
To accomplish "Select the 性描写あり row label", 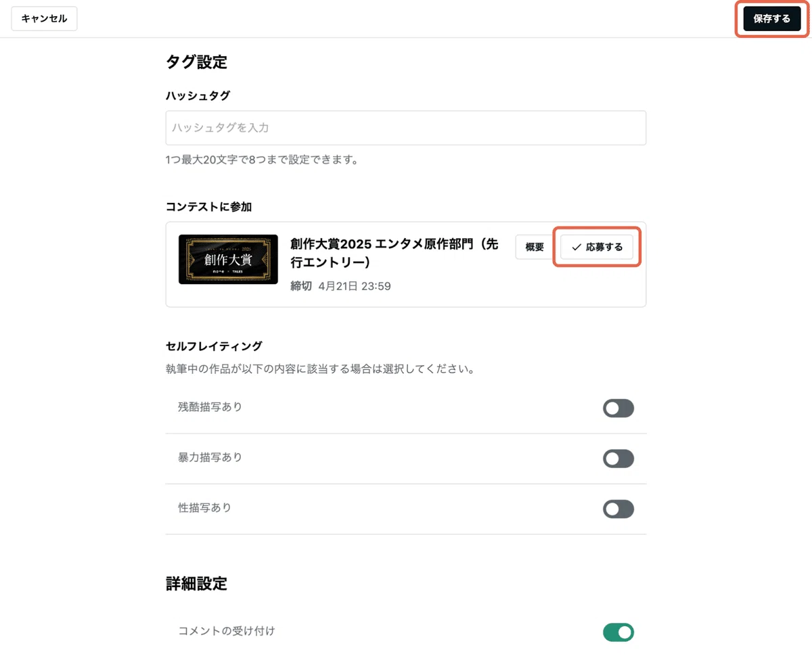I will tap(204, 507).
